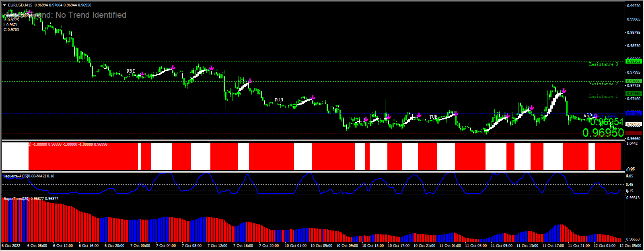
Task: Click '11 Oct 01:00' on the time axis
Action: pos(450,245)
